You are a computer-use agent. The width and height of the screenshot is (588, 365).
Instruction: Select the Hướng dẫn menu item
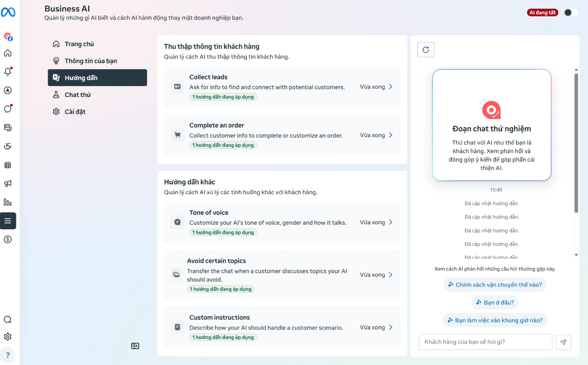(97, 78)
